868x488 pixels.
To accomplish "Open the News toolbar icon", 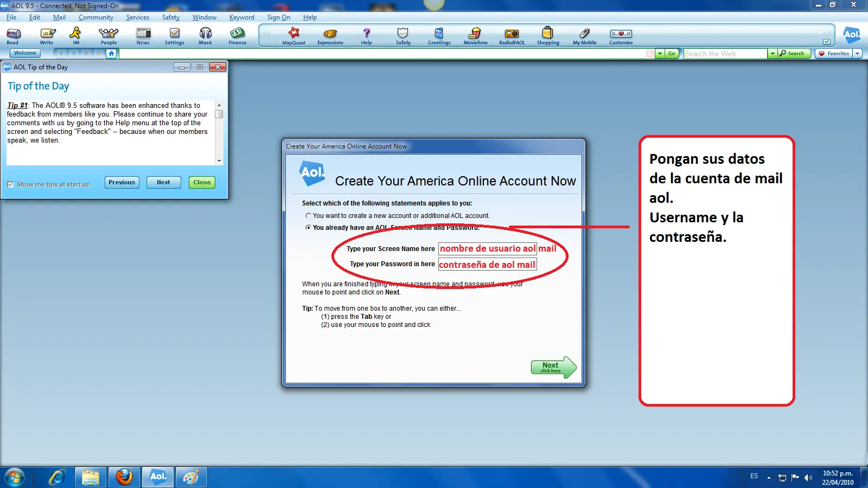I will tap(143, 36).
